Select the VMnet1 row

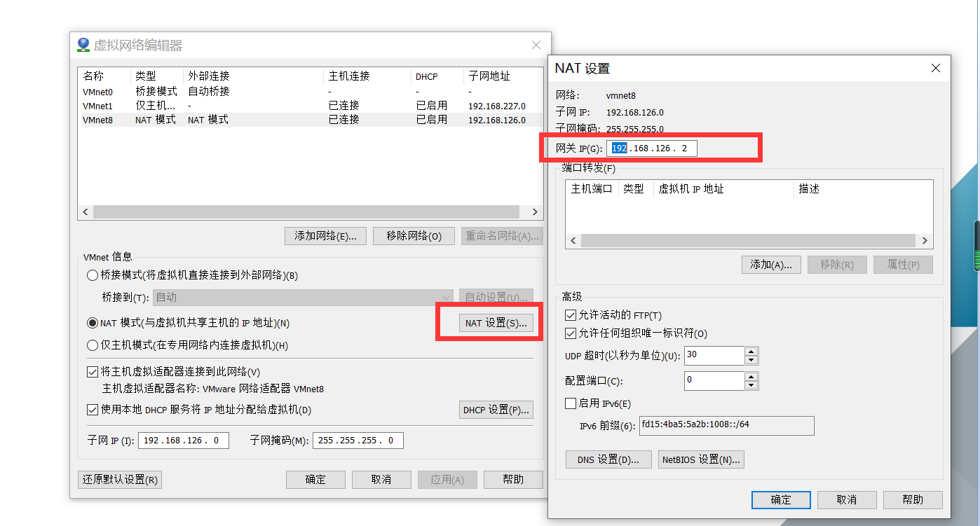coord(311,106)
